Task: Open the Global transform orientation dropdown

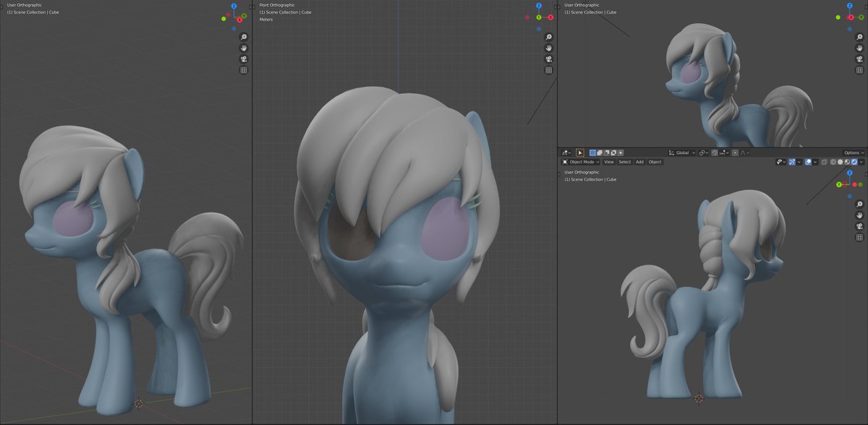Action: [x=683, y=153]
